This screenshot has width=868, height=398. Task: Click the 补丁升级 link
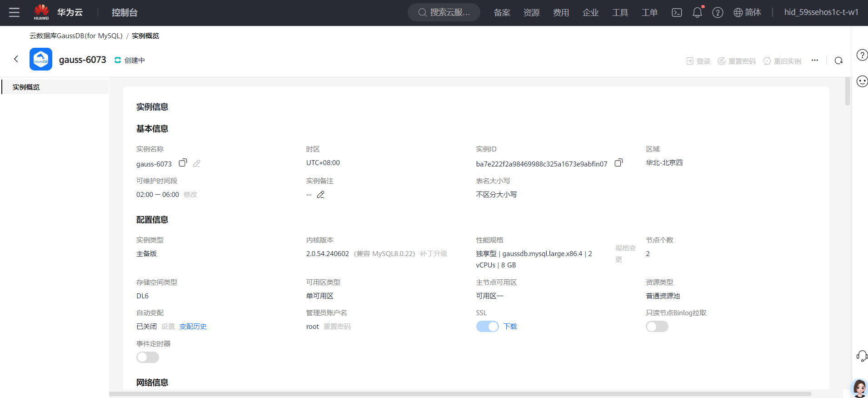pyautogui.click(x=434, y=254)
